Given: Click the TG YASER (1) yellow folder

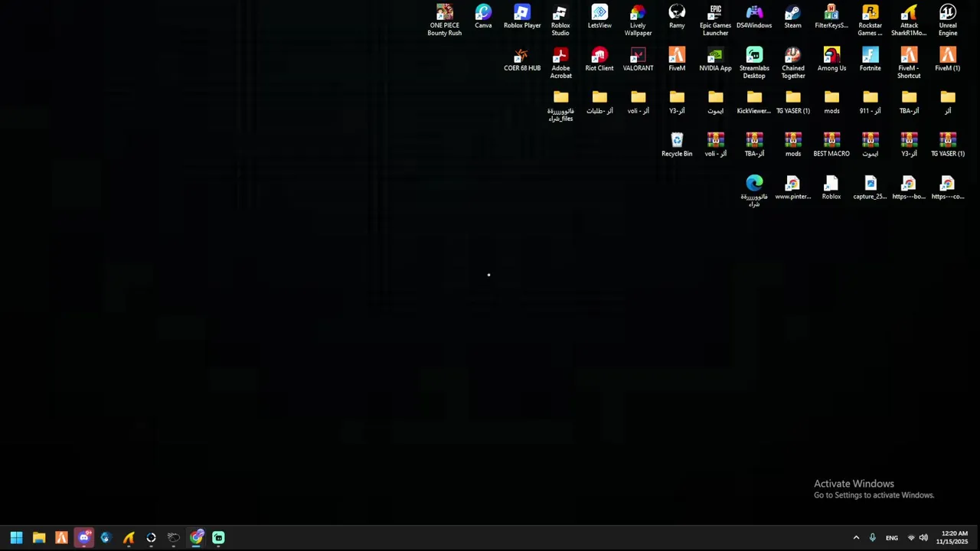Looking at the screenshot, I should [x=792, y=103].
